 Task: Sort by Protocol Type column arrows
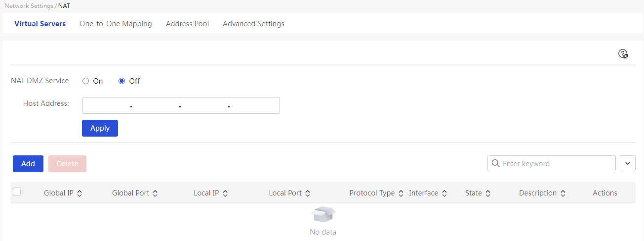[x=401, y=193]
